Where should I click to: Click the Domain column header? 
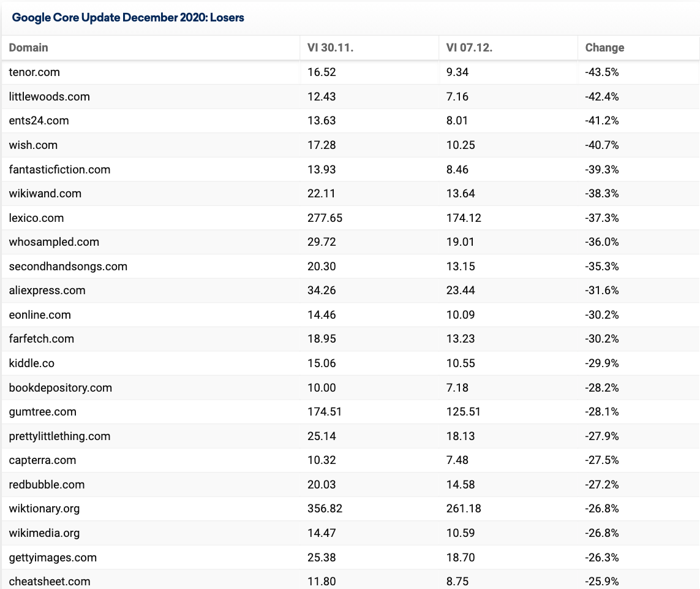tap(29, 48)
